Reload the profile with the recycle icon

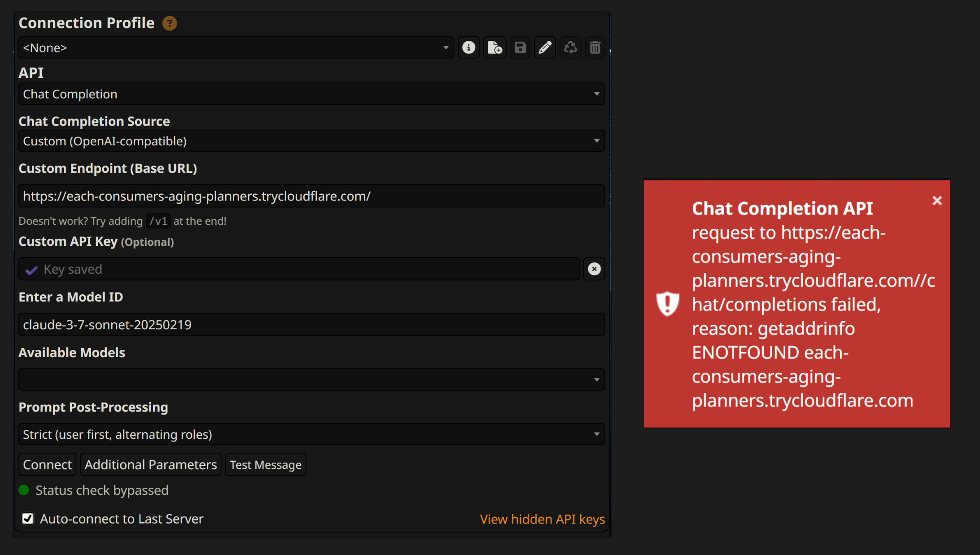[570, 48]
